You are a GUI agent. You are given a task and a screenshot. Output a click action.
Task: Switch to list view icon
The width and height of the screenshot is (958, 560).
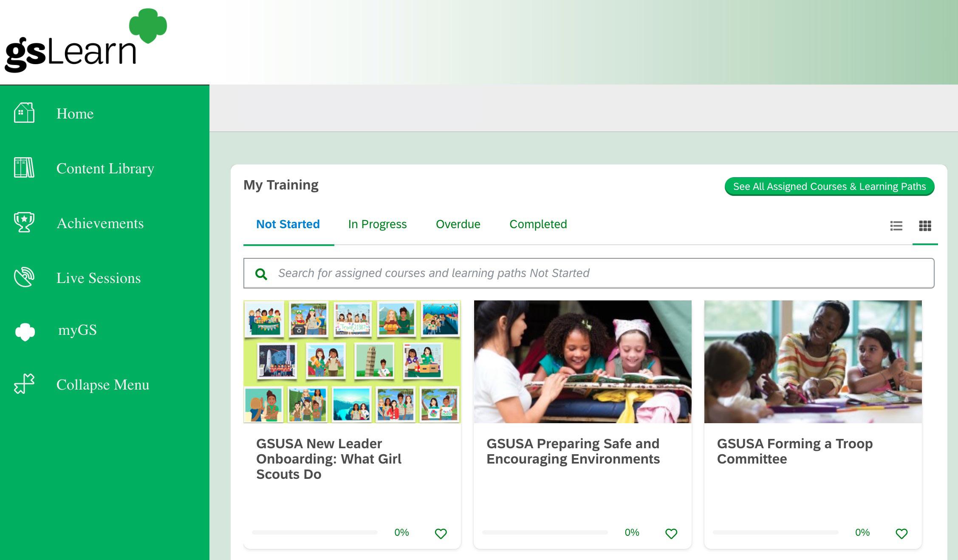point(896,226)
